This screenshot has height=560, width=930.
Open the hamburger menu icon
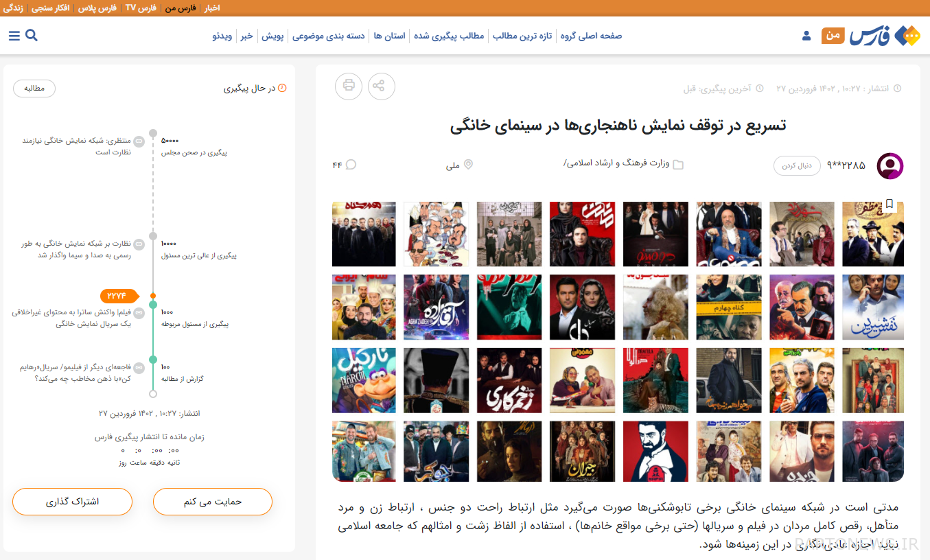(14, 36)
